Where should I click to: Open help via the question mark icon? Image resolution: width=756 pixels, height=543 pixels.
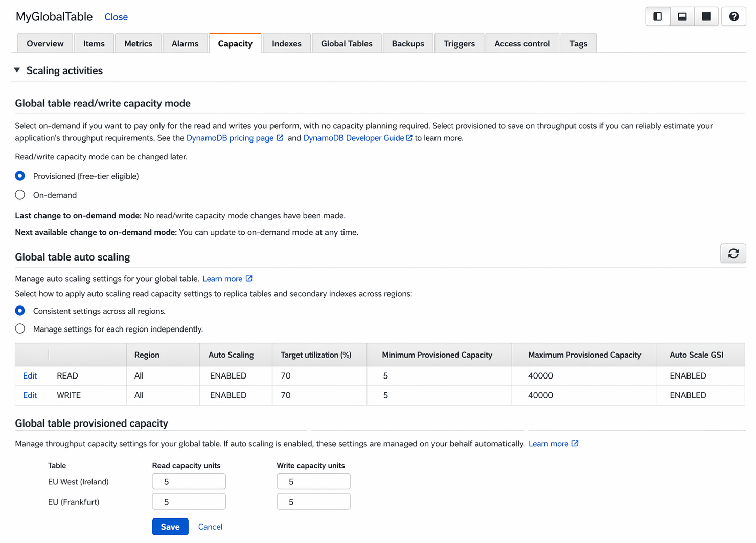coord(734,16)
